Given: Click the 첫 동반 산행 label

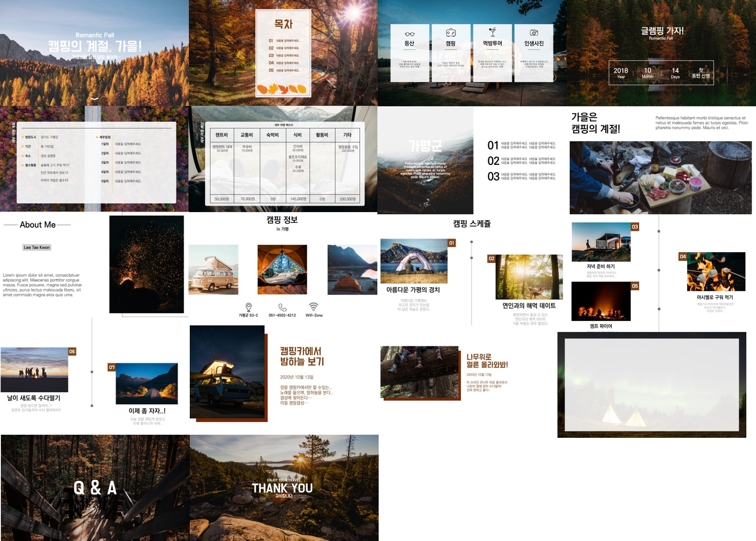Looking at the screenshot, I should (x=701, y=73).
